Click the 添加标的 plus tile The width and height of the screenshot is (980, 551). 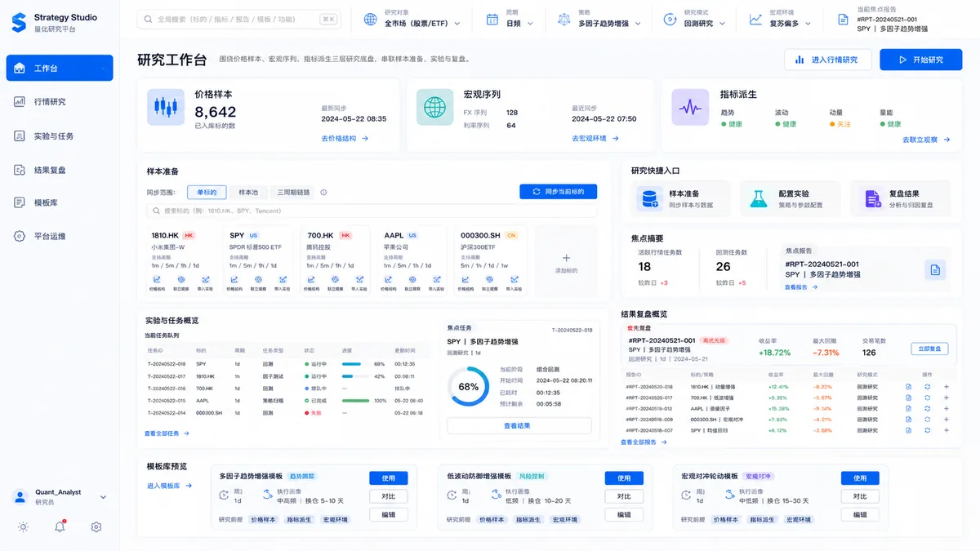pyautogui.click(x=566, y=262)
